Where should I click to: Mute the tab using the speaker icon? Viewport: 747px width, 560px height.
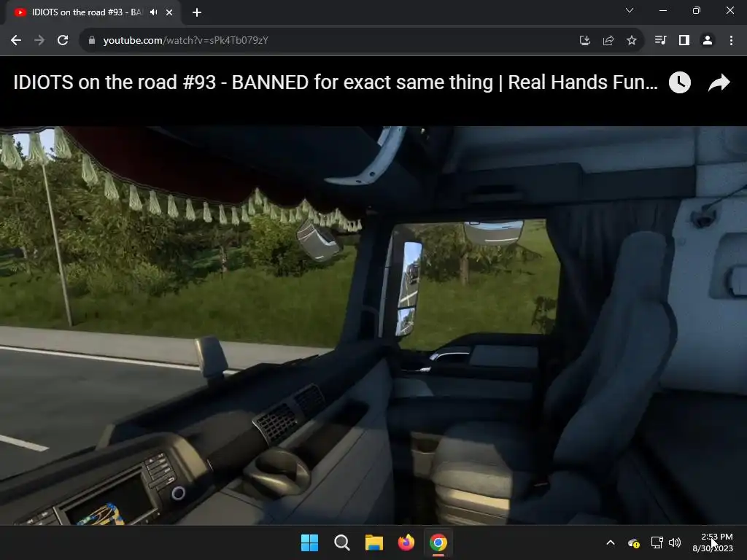(x=153, y=12)
